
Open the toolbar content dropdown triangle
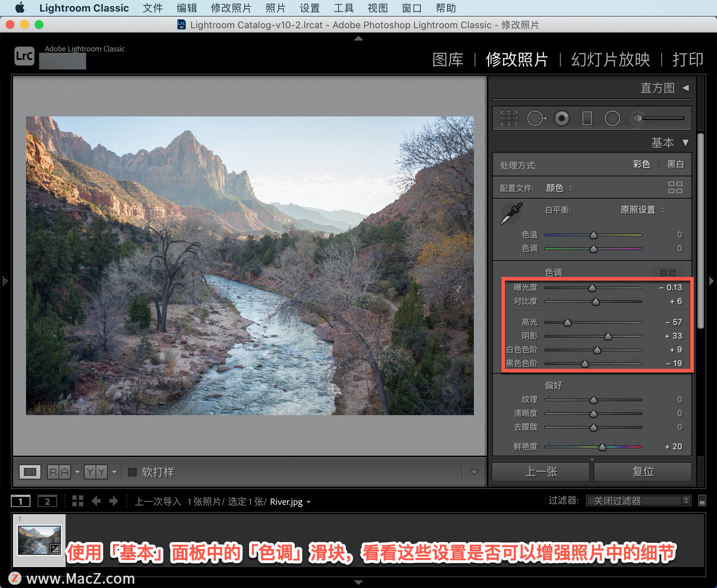click(x=474, y=472)
